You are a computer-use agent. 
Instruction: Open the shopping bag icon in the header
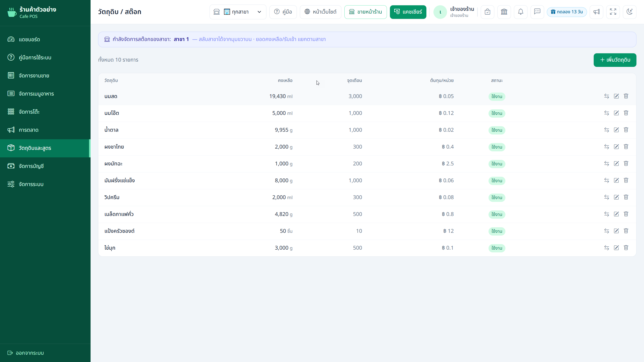pos(487,12)
